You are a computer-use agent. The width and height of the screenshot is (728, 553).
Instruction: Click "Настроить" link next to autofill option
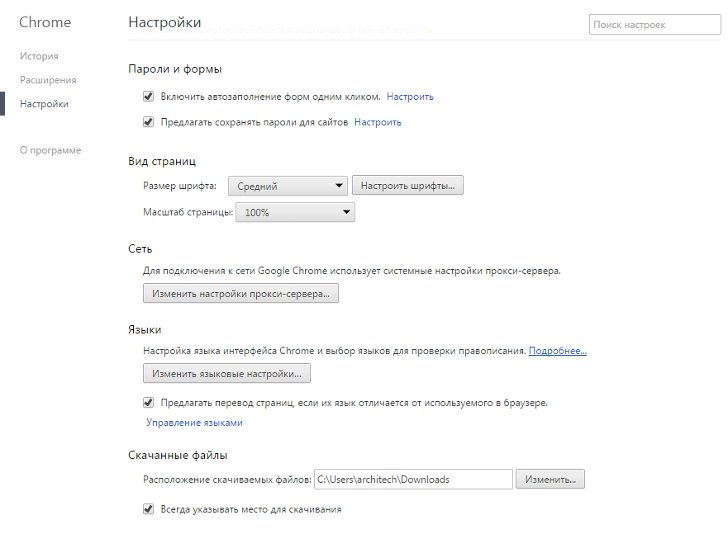pos(410,97)
